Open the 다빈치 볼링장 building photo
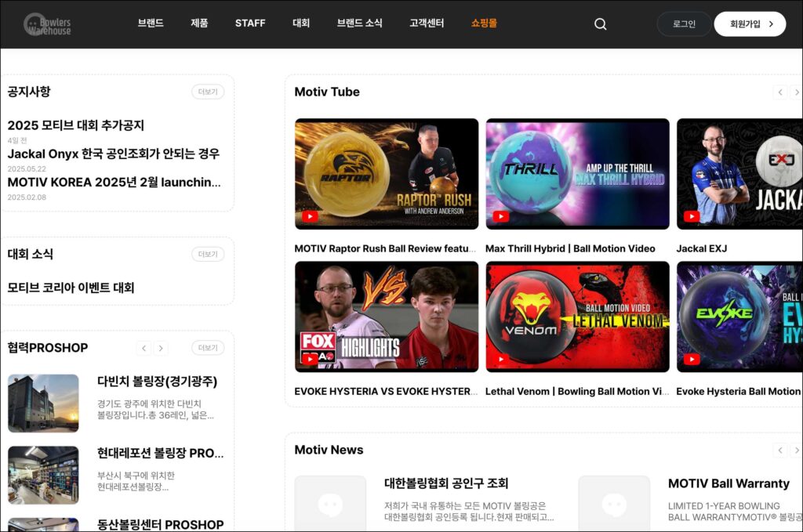The width and height of the screenshot is (803, 532). (44, 404)
